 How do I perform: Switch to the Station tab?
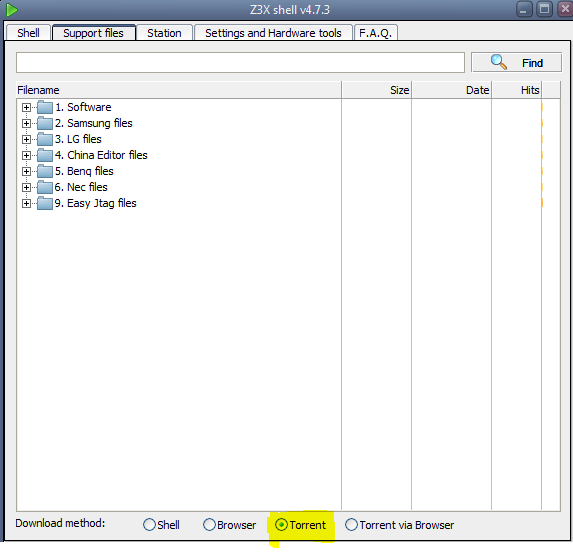pyautogui.click(x=164, y=33)
